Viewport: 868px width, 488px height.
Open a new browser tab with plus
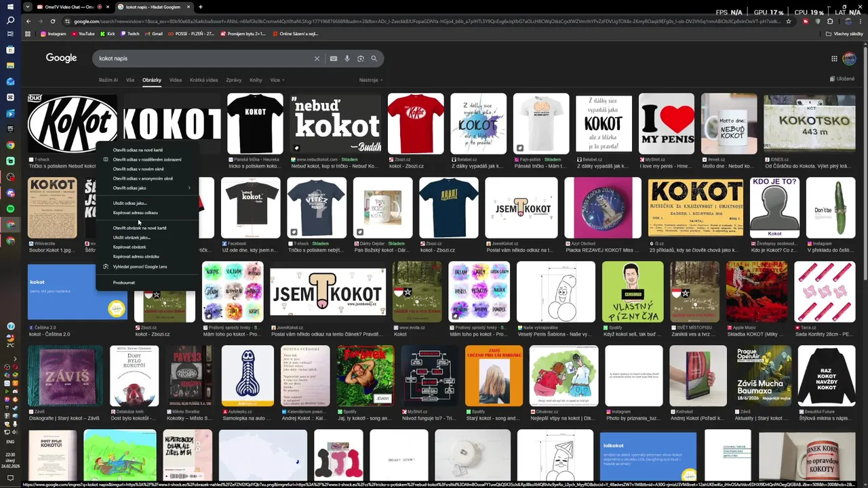click(200, 7)
